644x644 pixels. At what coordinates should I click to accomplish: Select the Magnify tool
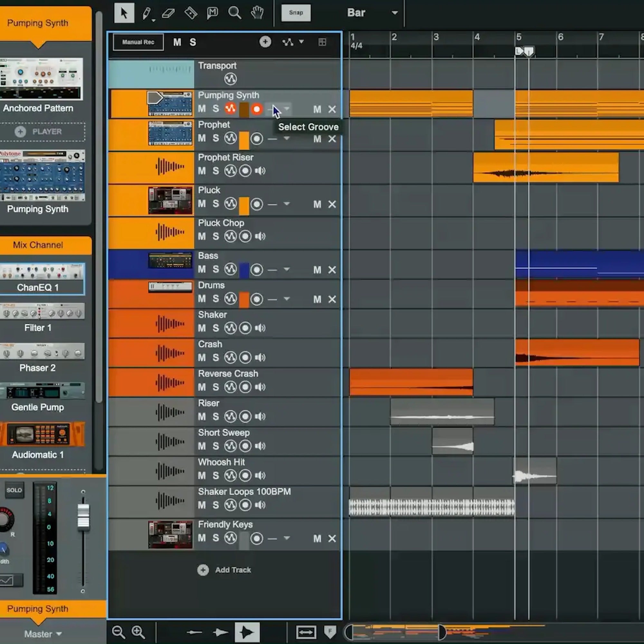tap(235, 13)
